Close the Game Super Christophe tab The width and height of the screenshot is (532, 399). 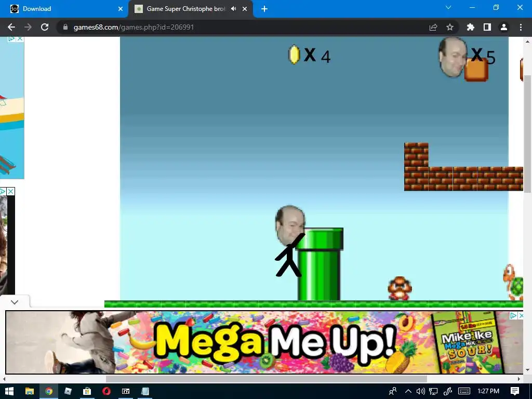(x=245, y=9)
